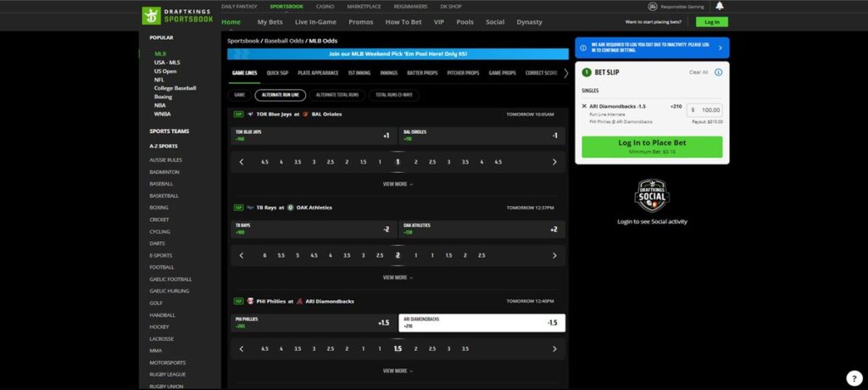This screenshot has width=868, height=390.
Task: Select USA - MLS in Popular list
Action: [x=167, y=63]
